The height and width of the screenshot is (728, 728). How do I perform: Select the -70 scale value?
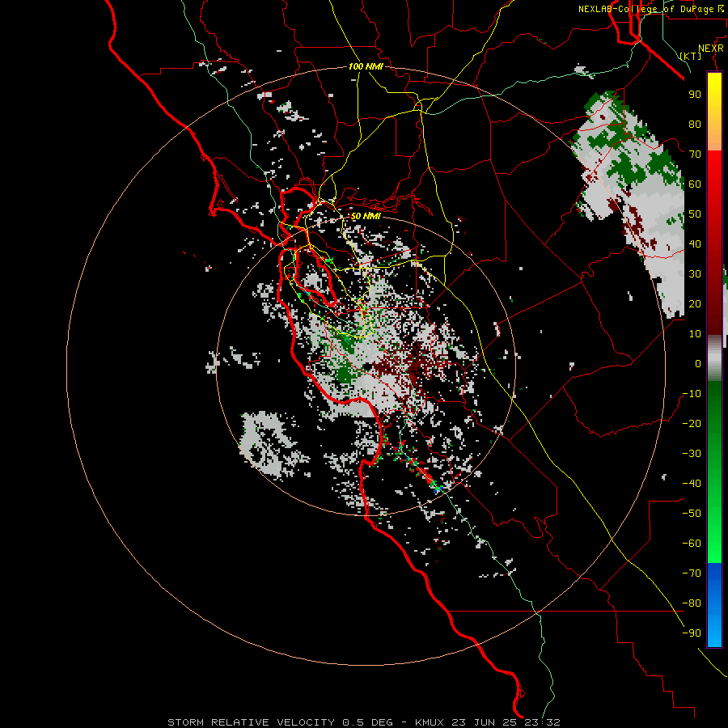(692, 574)
